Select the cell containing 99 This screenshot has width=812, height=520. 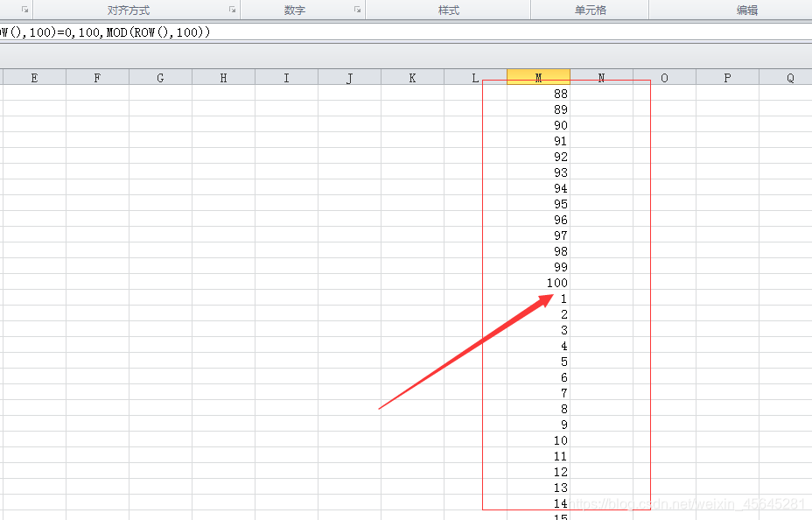coord(539,266)
